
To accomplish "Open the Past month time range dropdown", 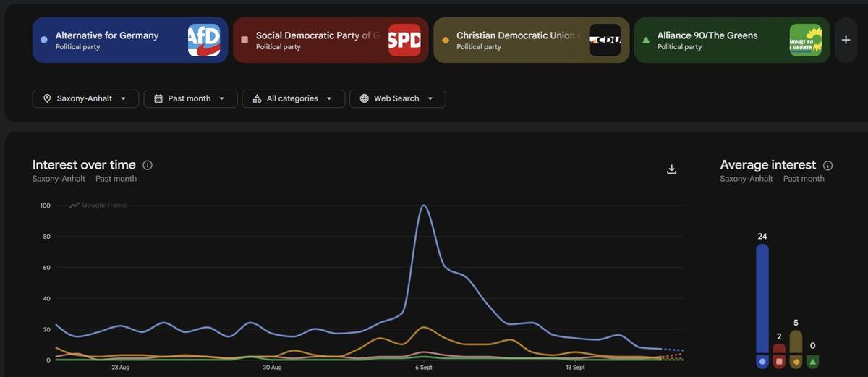I will pos(190,98).
